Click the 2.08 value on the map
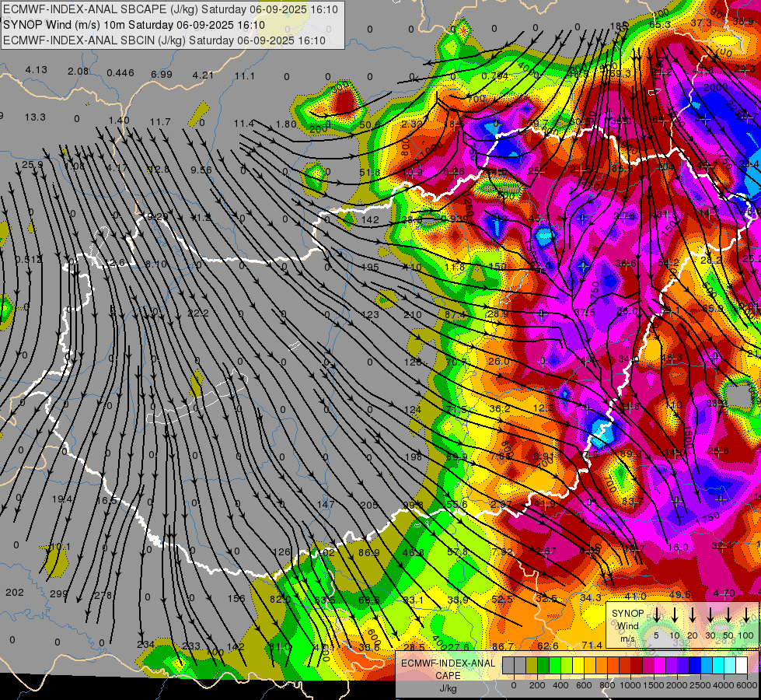This screenshot has height=700, width=761. (79, 72)
